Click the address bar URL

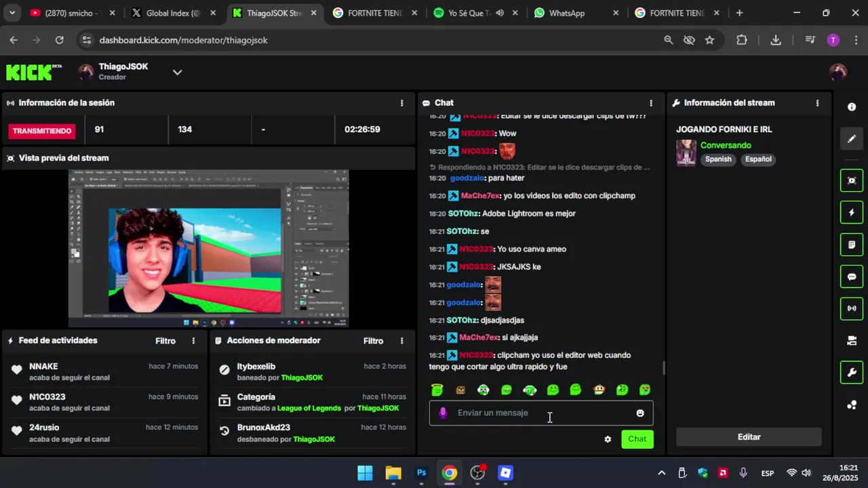point(183,40)
